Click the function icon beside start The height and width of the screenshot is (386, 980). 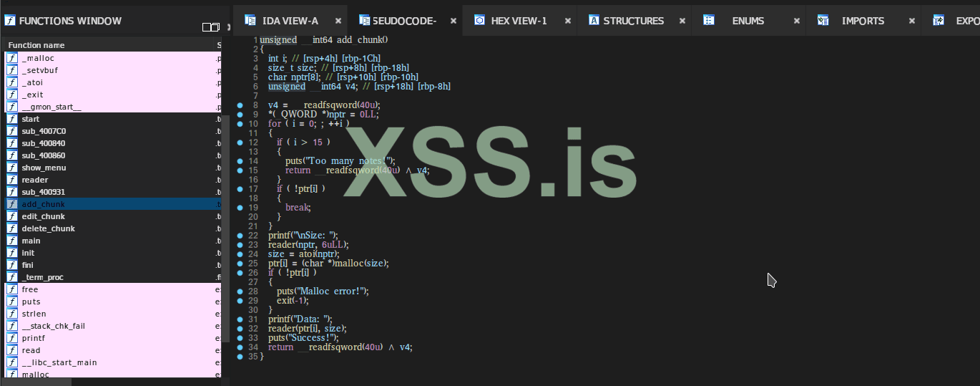pyautogui.click(x=12, y=119)
